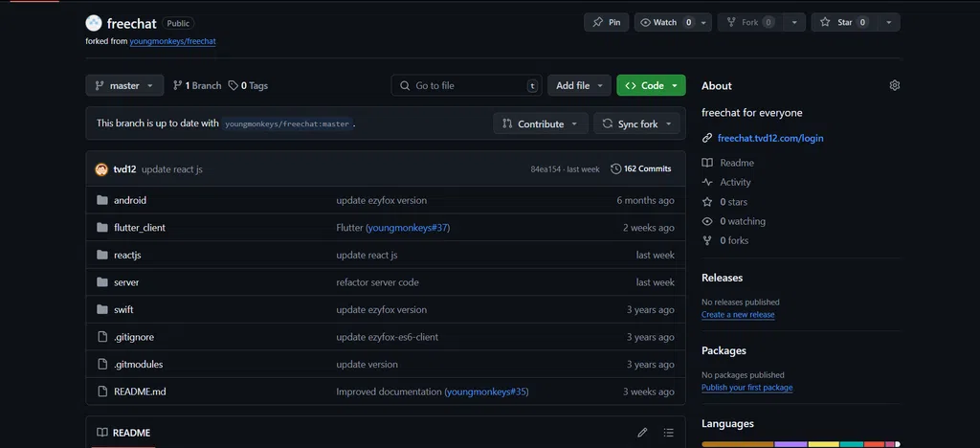The height and width of the screenshot is (448, 980).
Task: Open the youngmonkeys/freechat upstream link
Action: click(x=172, y=41)
